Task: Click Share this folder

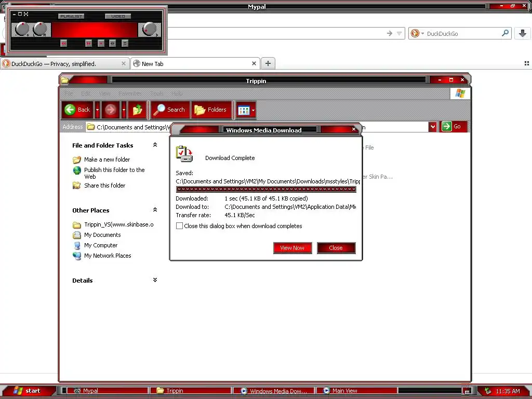Action: pos(104,185)
